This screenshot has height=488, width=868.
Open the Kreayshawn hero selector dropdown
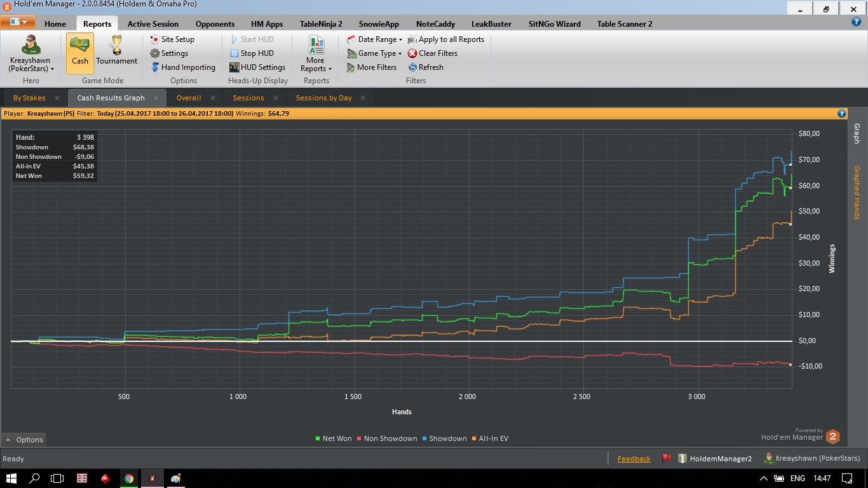pyautogui.click(x=31, y=55)
